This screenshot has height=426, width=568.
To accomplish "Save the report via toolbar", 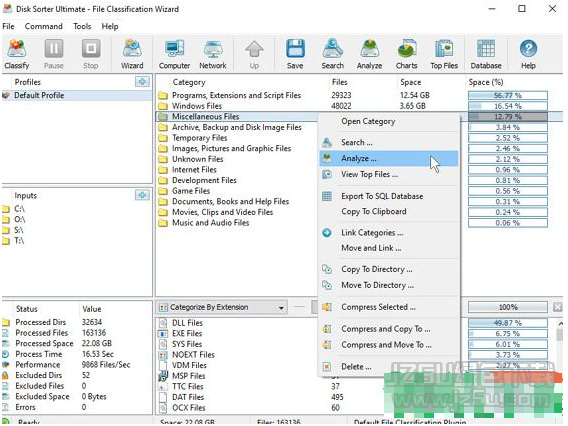I will click(x=295, y=54).
